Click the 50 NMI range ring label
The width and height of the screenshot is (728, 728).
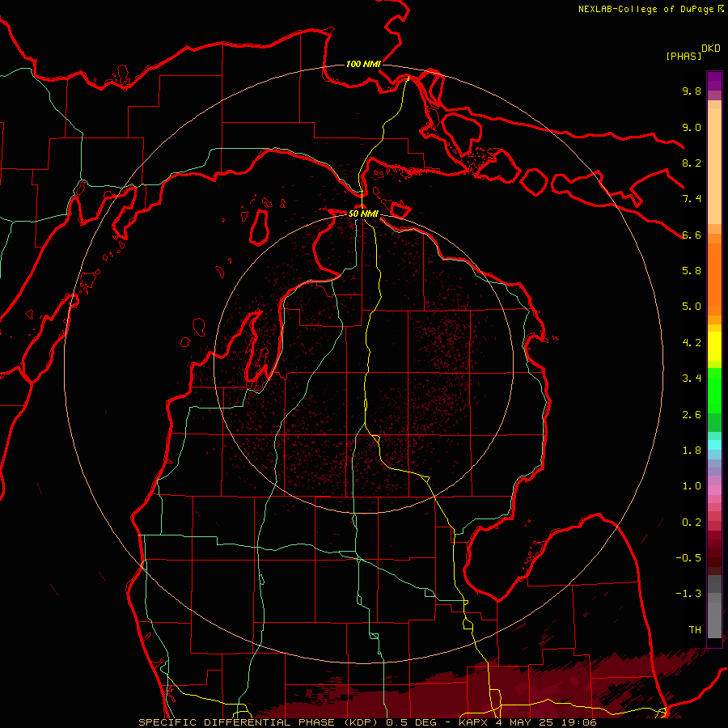point(363,214)
